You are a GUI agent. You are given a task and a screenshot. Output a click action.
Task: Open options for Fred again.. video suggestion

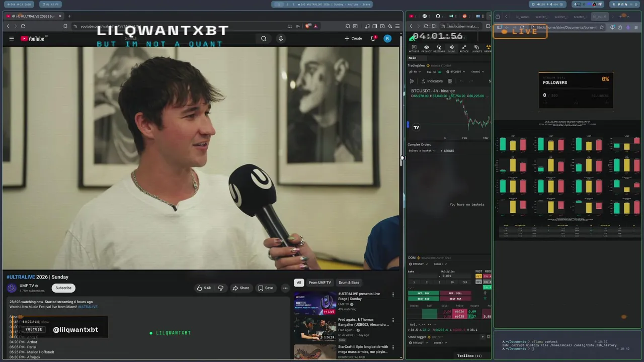coord(393,320)
